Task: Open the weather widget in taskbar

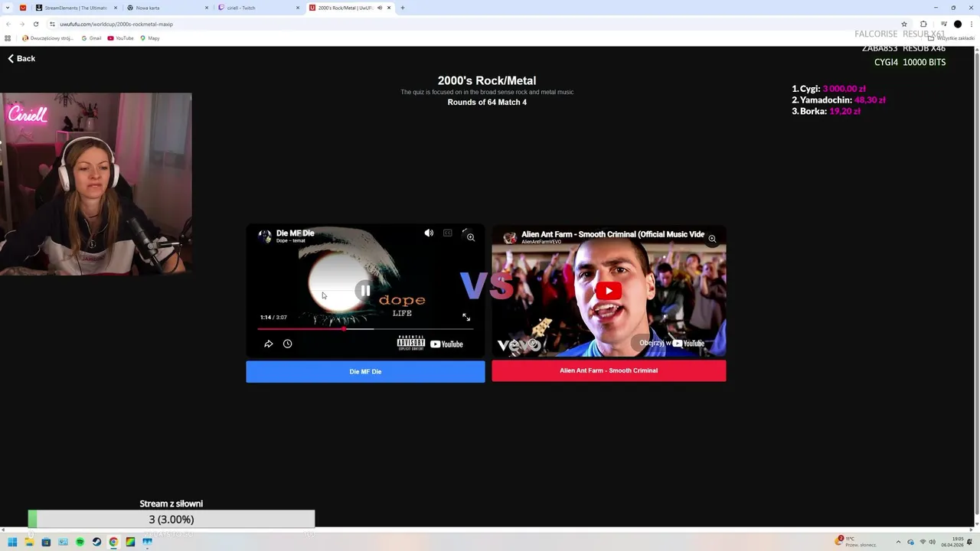Action: tap(857, 542)
